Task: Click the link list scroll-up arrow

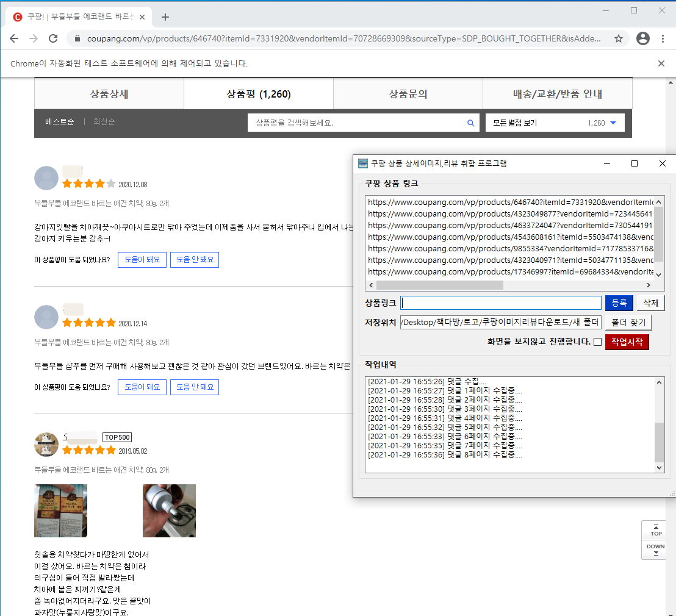Action: coord(659,202)
